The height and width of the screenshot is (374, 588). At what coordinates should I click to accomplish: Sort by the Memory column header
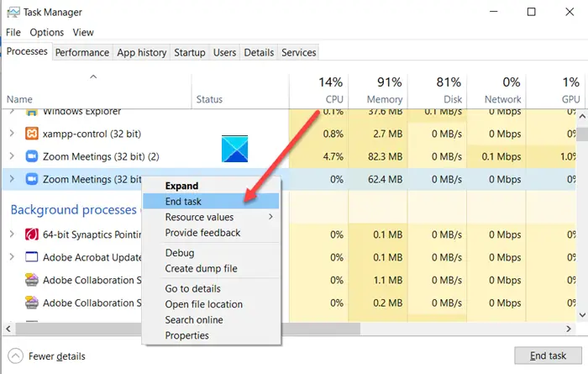[x=378, y=91]
